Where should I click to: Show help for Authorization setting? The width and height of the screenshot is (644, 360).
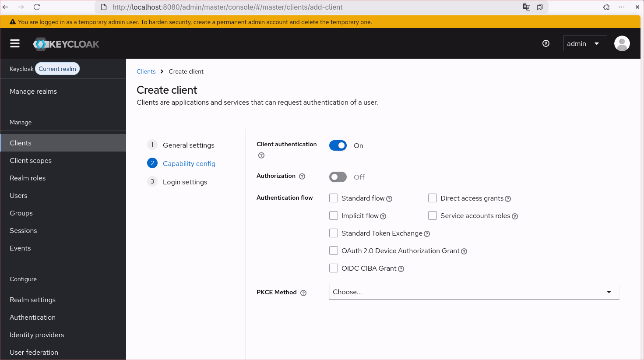point(302,176)
